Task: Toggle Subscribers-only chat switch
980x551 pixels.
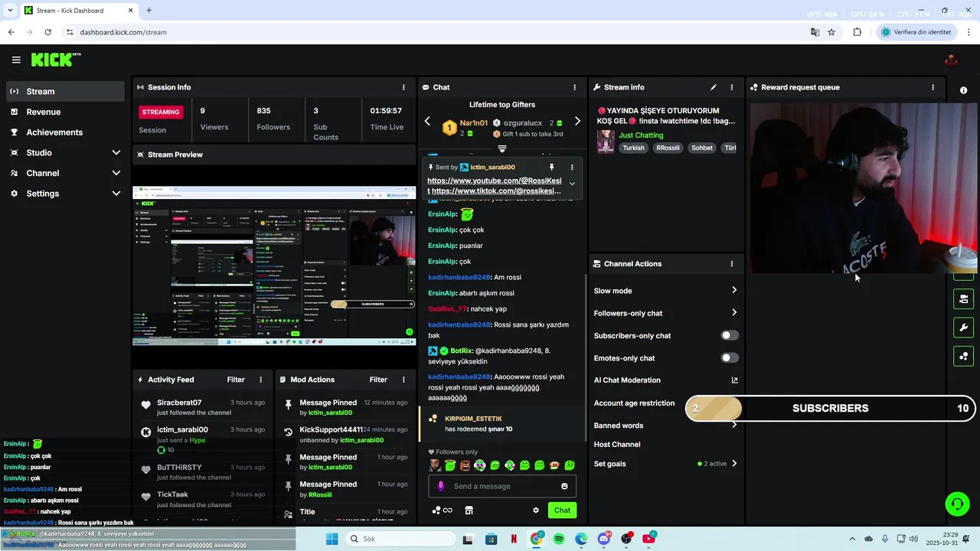Action: tap(730, 335)
